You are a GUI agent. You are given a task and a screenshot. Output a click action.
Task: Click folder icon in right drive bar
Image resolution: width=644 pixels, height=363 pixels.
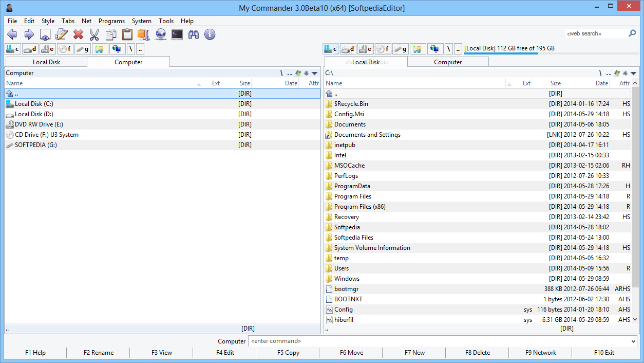(418, 49)
